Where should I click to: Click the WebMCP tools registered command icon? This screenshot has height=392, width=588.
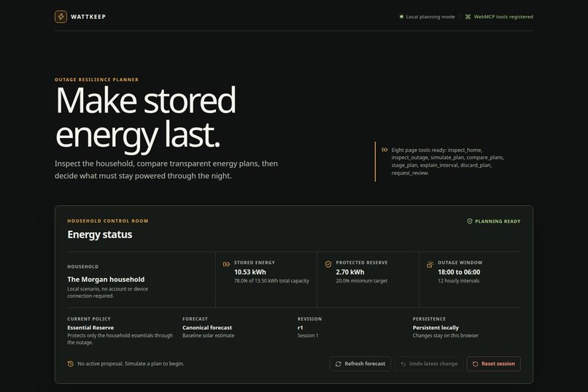point(468,17)
